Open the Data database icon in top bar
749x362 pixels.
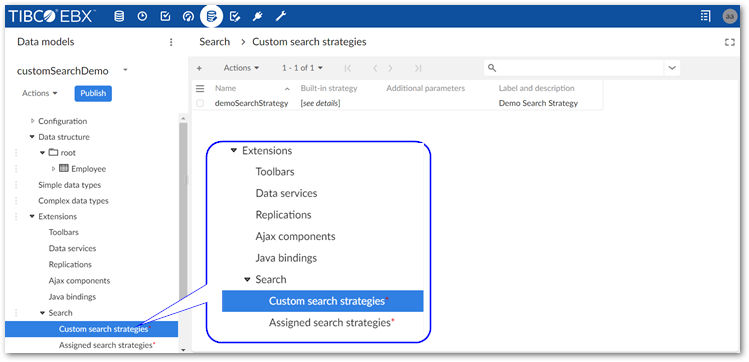coord(119,17)
